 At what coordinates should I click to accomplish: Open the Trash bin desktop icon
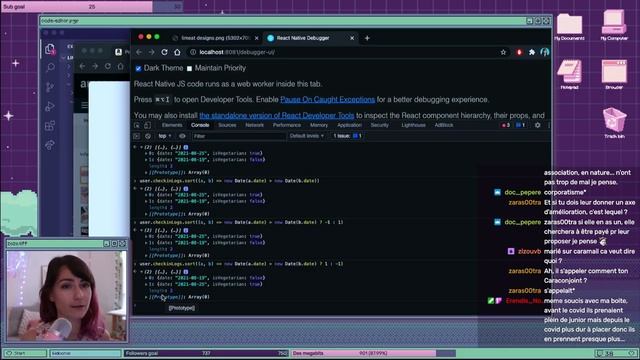614,123
